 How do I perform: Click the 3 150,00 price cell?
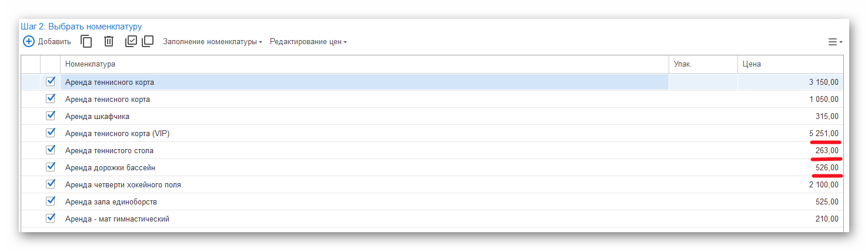point(824,82)
